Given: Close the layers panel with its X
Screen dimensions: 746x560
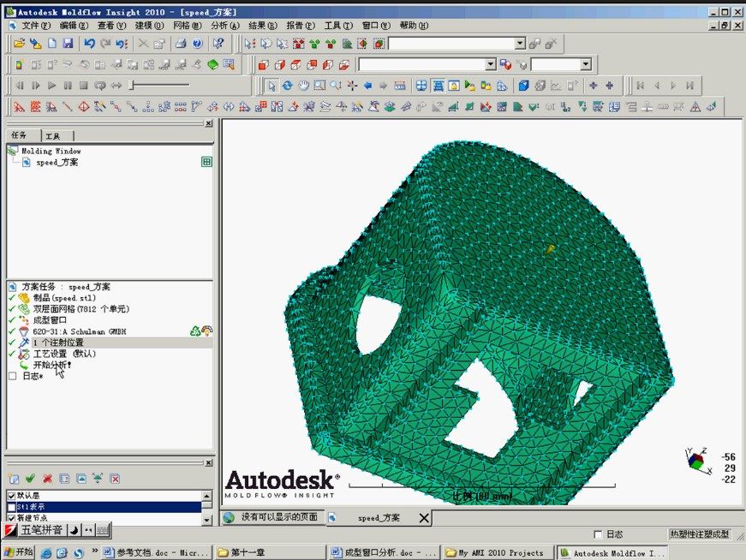Looking at the screenshot, I should [208, 463].
